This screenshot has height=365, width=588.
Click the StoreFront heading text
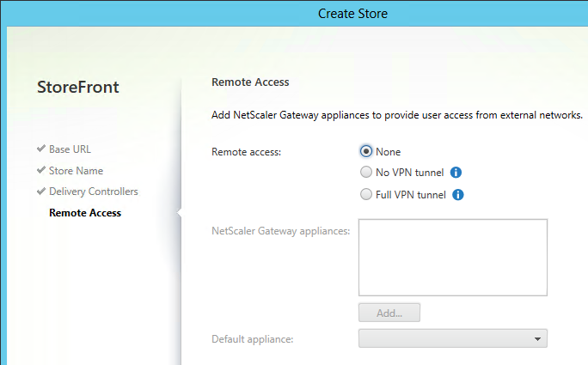coord(77,88)
